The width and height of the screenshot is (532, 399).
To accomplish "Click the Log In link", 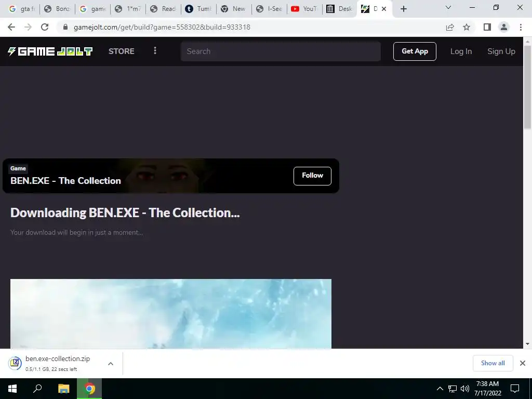I will pos(461,51).
